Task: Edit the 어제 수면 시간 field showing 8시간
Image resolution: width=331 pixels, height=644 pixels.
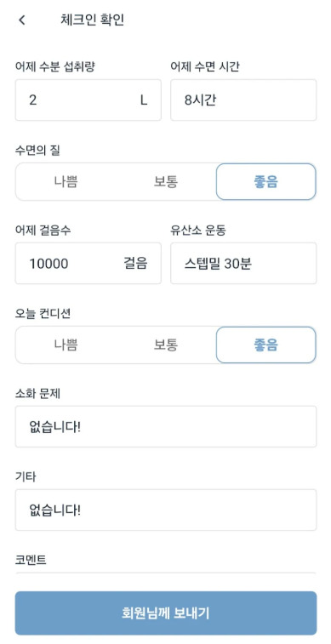Action: click(243, 100)
